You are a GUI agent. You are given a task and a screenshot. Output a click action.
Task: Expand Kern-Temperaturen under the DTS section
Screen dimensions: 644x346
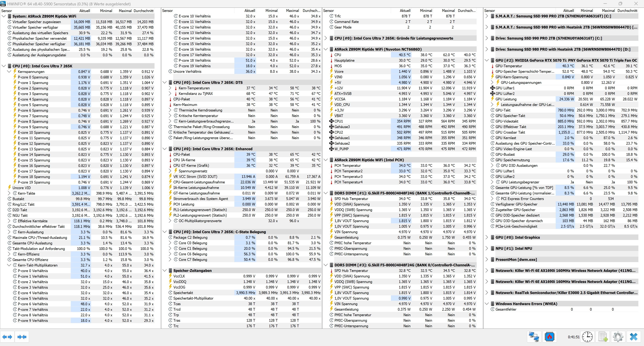click(170, 88)
